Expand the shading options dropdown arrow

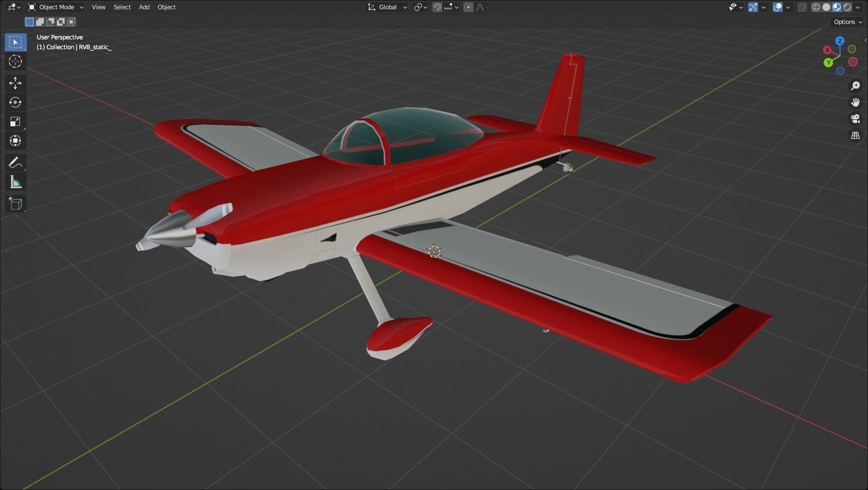pyautogui.click(x=858, y=7)
